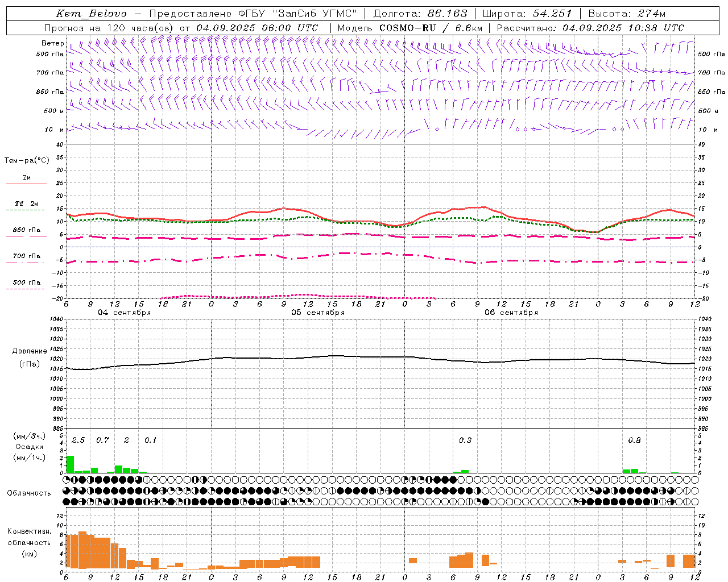Click the forecast line Прогноз на 120 часа(ов)
728x582 pixels.
pyautogui.click(x=110, y=28)
